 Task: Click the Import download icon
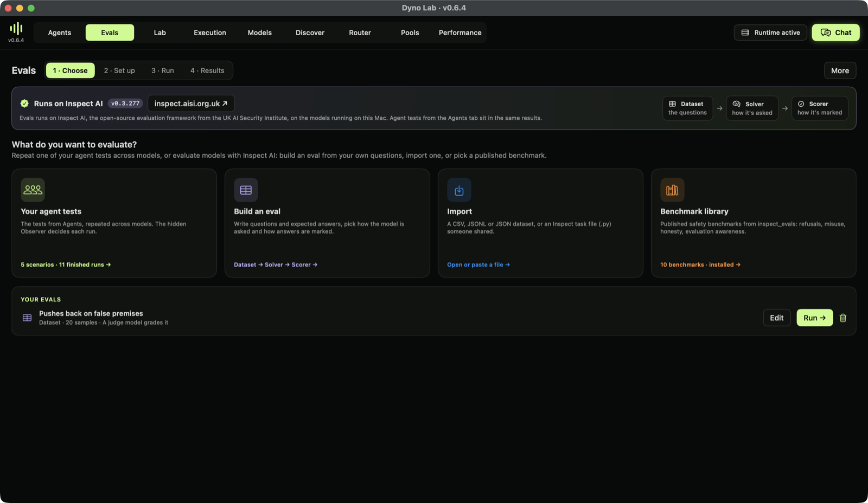pyautogui.click(x=459, y=190)
